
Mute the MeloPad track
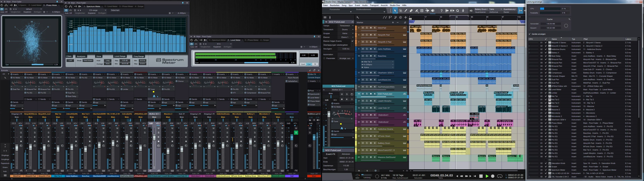click(363, 28)
